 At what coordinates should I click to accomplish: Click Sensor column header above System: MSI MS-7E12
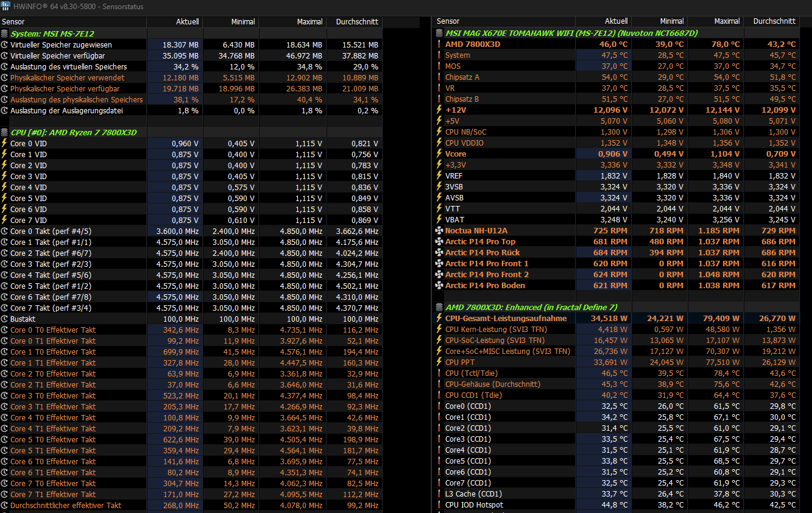pos(73,21)
